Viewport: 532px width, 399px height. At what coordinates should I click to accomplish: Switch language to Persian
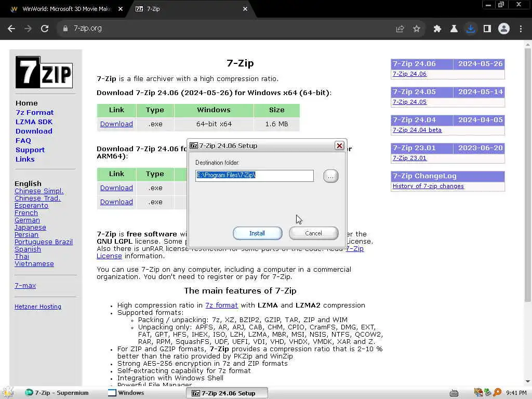click(x=26, y=235)
